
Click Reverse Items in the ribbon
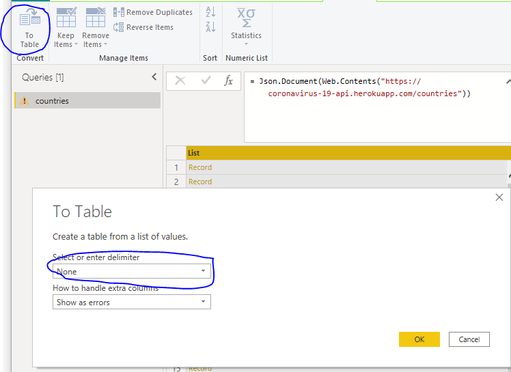pos(143,27)
